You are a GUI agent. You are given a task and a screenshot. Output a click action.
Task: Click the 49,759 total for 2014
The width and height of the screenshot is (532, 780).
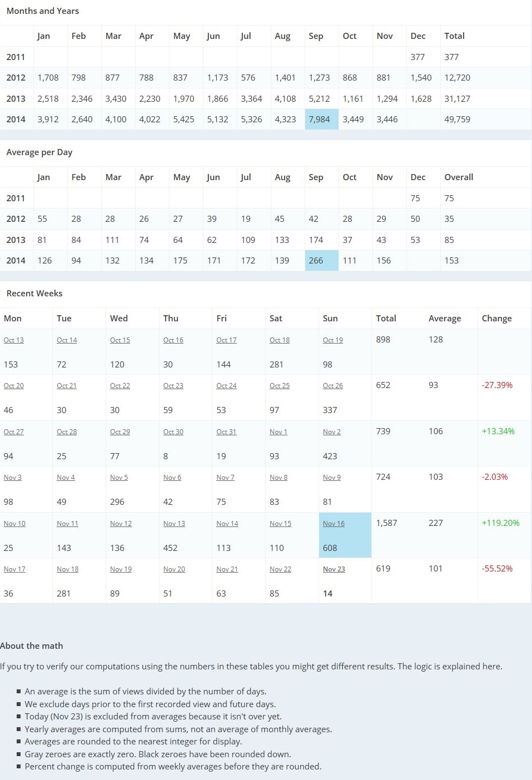tap(457, 120)
